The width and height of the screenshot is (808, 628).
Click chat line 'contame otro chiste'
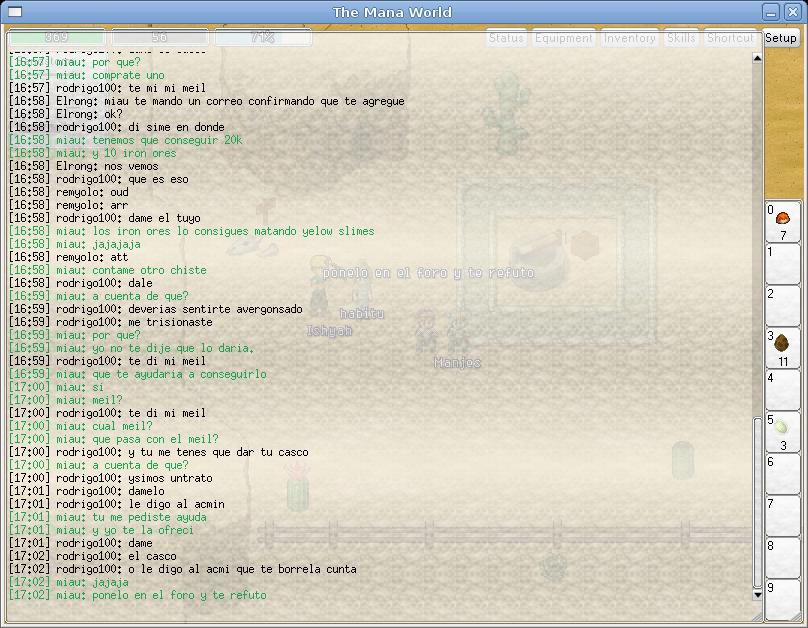click(107, 270)
